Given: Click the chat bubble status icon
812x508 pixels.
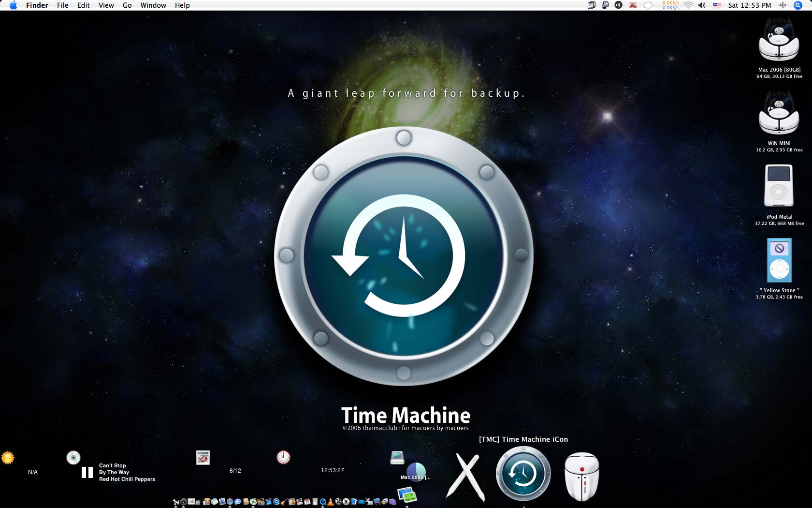Looking at the screenshot, I should coord(648,5).
